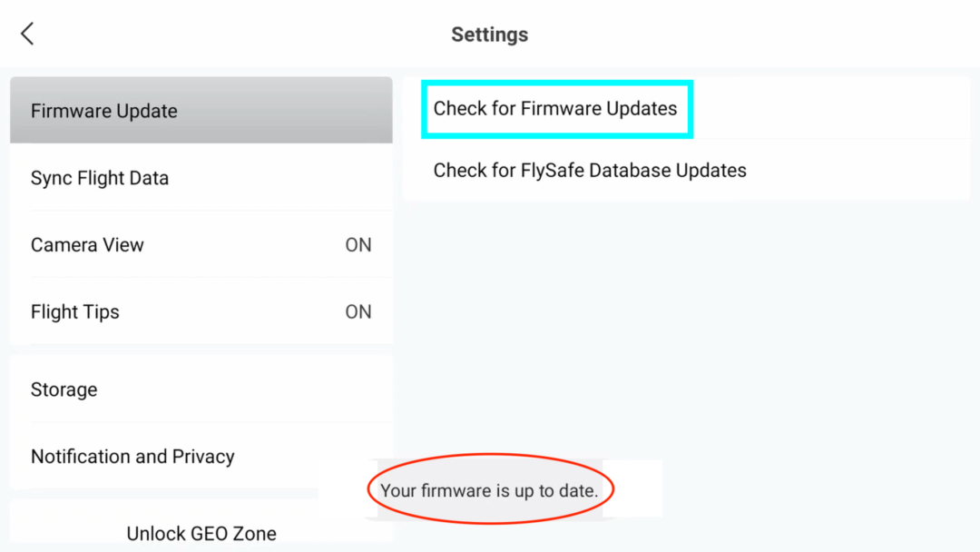Viewport: 980px width, 552px height.
Task: Tap Unlock GEO Zone
Action: [201, 533]
